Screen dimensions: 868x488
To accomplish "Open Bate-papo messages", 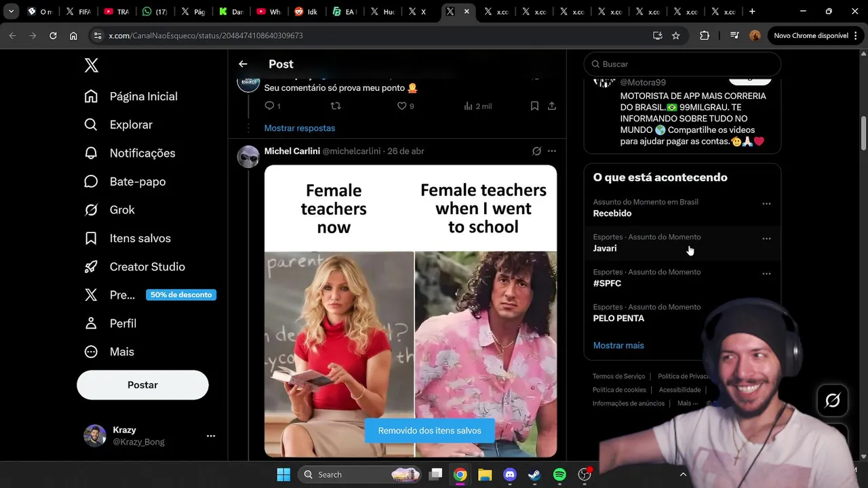I will (125, 182).
